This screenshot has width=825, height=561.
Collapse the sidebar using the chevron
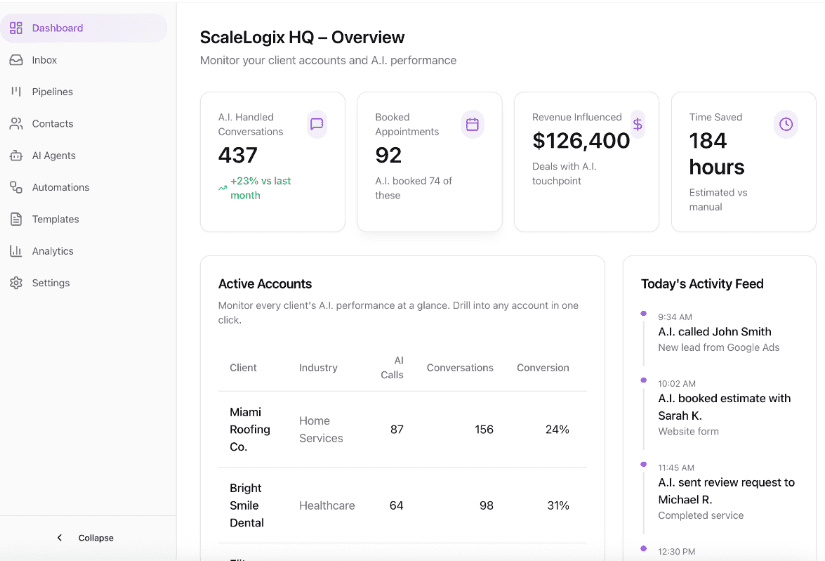(59, 538)
